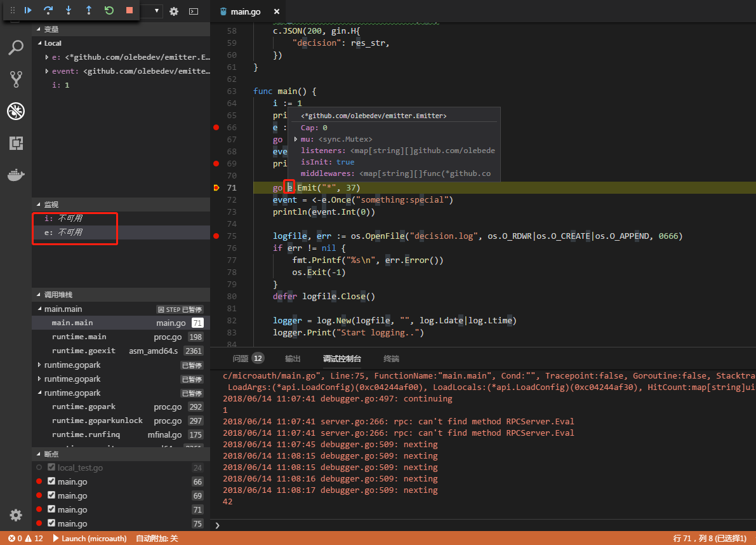
Task: Select watch expression i
Action: 121,219
